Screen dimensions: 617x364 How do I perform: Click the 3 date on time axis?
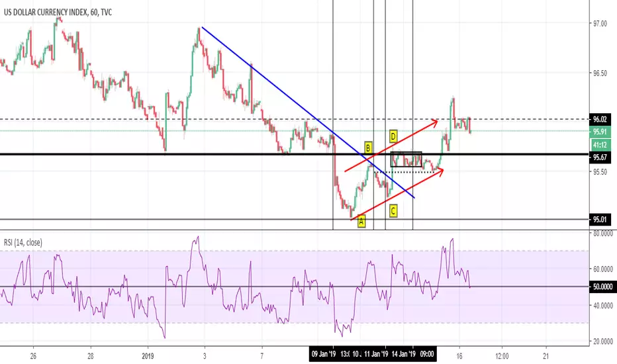[205, 356]
